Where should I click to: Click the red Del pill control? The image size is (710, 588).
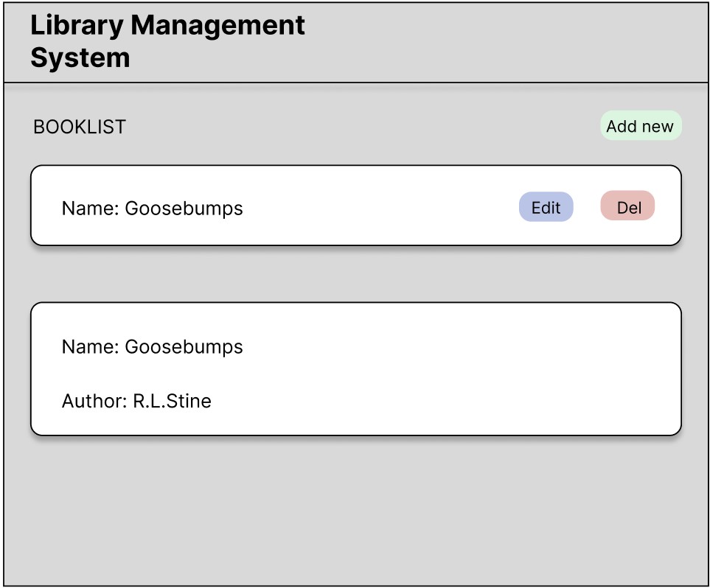627,207
